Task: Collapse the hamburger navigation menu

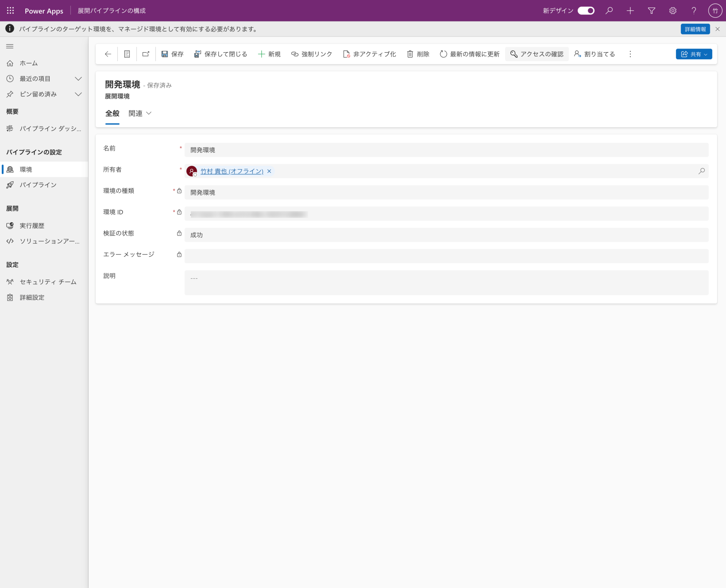Action: [10, 46]
